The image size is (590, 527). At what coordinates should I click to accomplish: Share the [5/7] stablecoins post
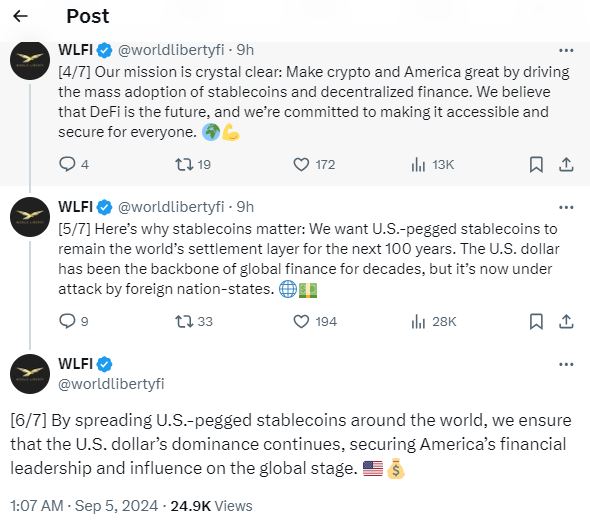[566, 321]
